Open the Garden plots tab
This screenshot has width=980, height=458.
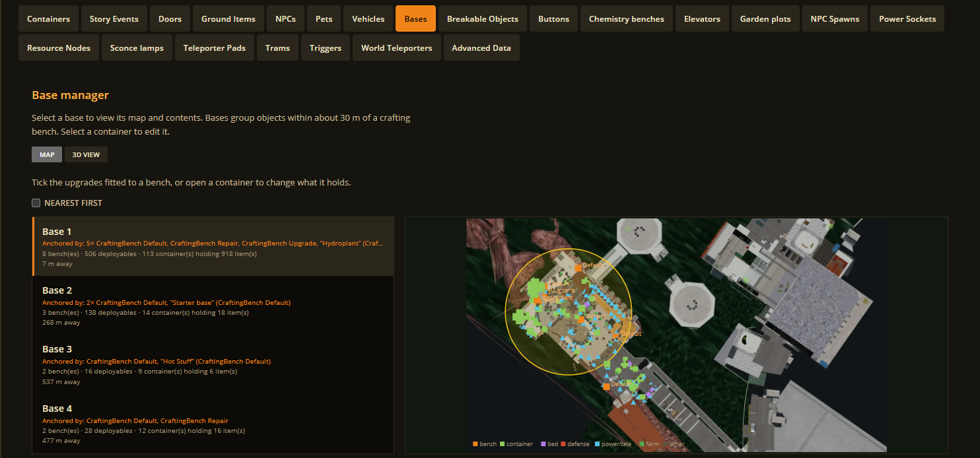coord(765,19)
